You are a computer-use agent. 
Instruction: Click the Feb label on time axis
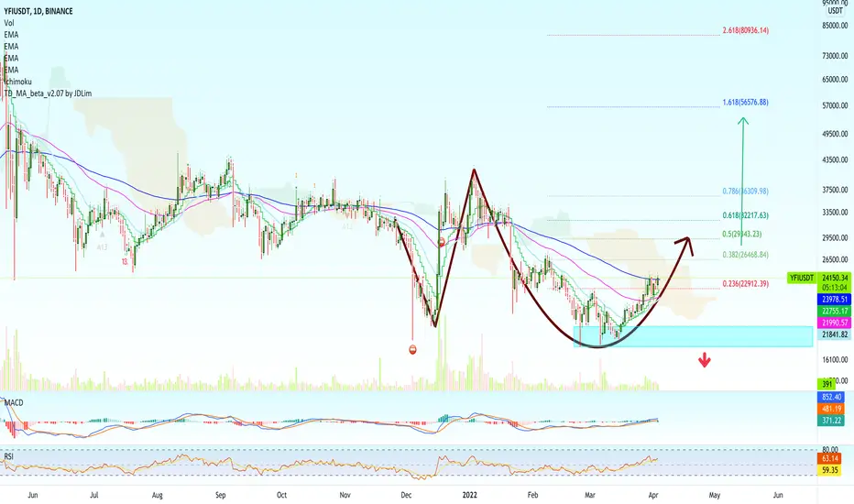[532, 495]
